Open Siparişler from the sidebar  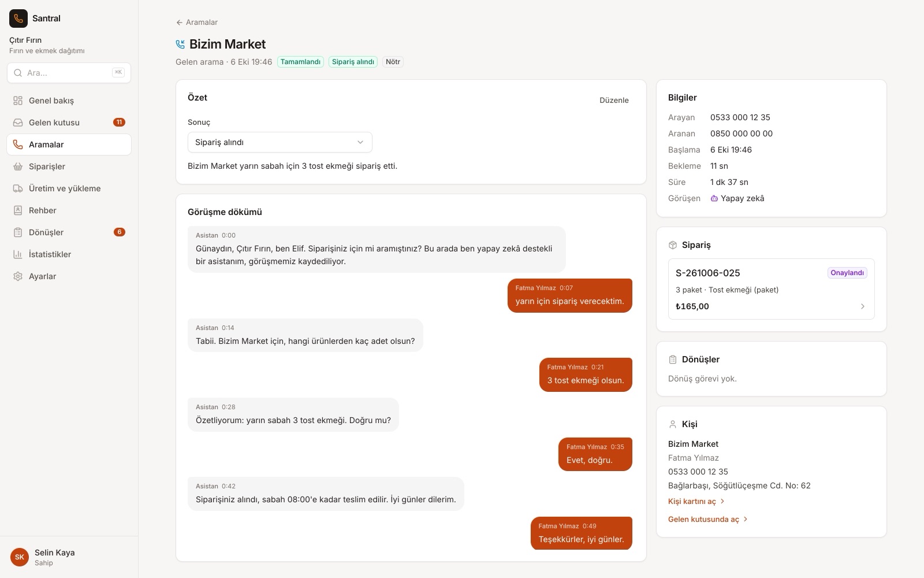[69, 166]
